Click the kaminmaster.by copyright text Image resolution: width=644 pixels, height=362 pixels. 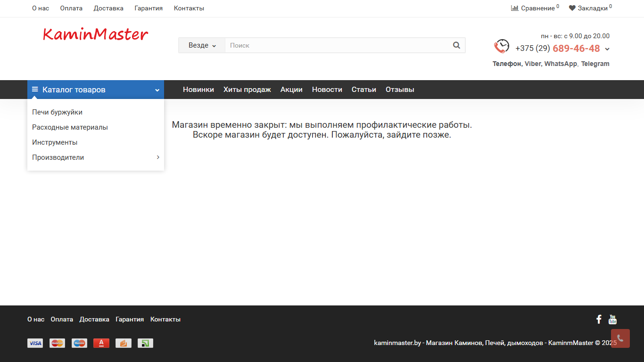click(x=495, y=343)
